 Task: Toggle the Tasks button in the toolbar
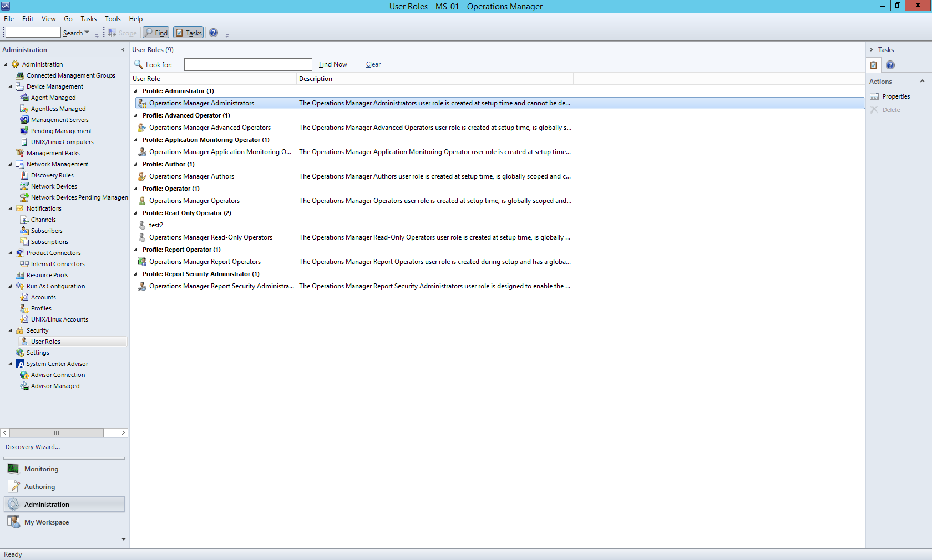[188, 33]
